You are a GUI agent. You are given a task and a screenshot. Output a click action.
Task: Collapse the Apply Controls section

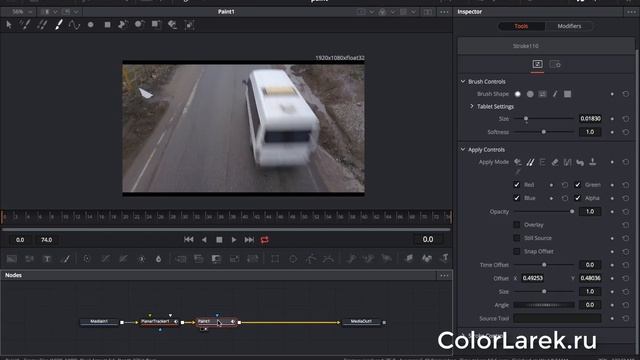tap(463, 150)
